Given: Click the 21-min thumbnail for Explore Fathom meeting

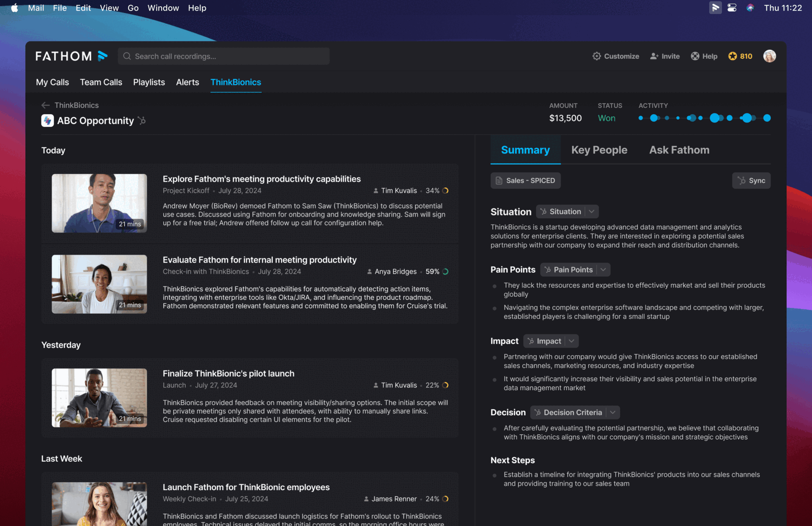Looking at the screenshot, I should coord(99,203).
